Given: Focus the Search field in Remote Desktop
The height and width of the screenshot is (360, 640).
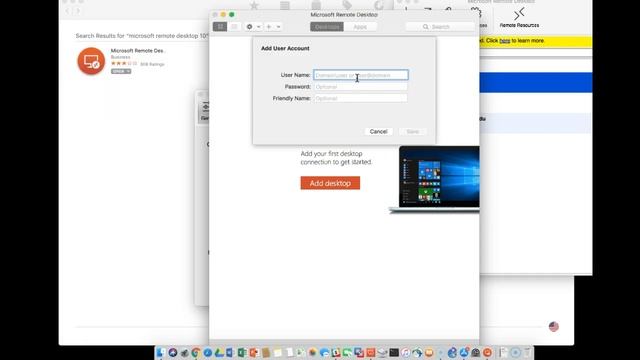Looking at the screenshot, I should coord(440,27).
